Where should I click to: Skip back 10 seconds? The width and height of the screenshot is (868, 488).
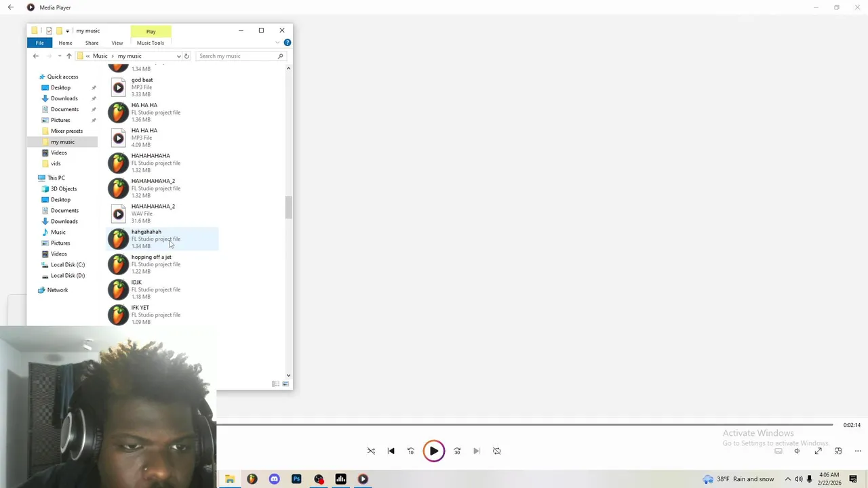click(x=410, y=451)
